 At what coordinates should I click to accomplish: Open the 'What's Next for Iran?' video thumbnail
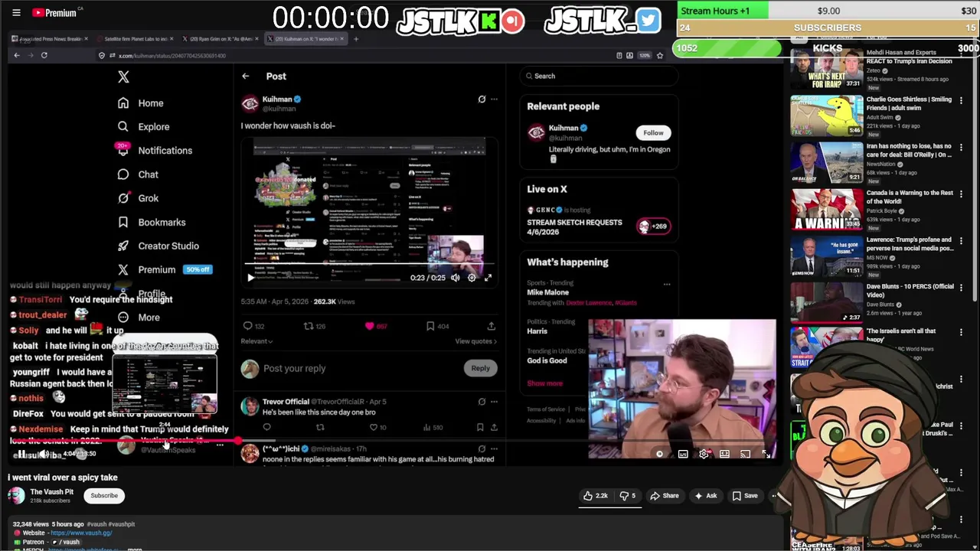[x=827, y=70]
